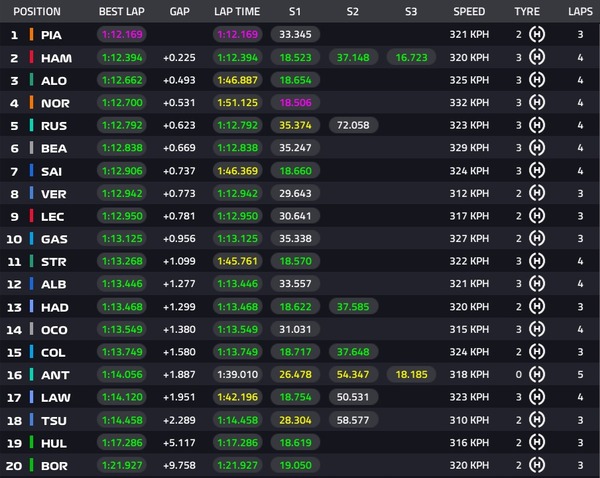The image size is (600, 478).
Task: Click the tyre icon in ANT's row
Action: click(538, 373)
